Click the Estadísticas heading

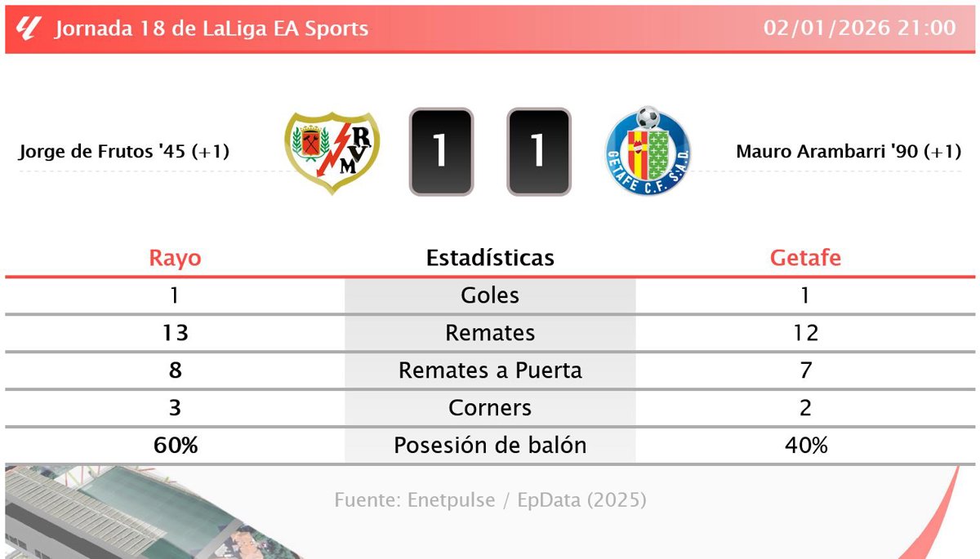pyautogui.click(x=490, y=258)
